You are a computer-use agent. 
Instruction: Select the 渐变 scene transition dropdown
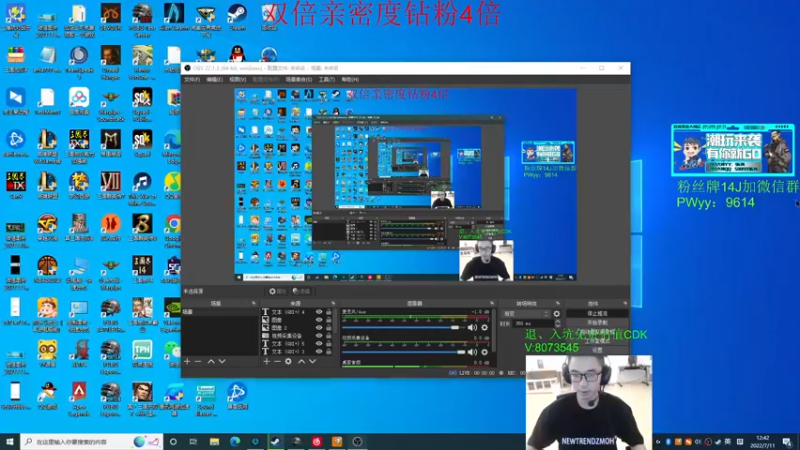526,314
